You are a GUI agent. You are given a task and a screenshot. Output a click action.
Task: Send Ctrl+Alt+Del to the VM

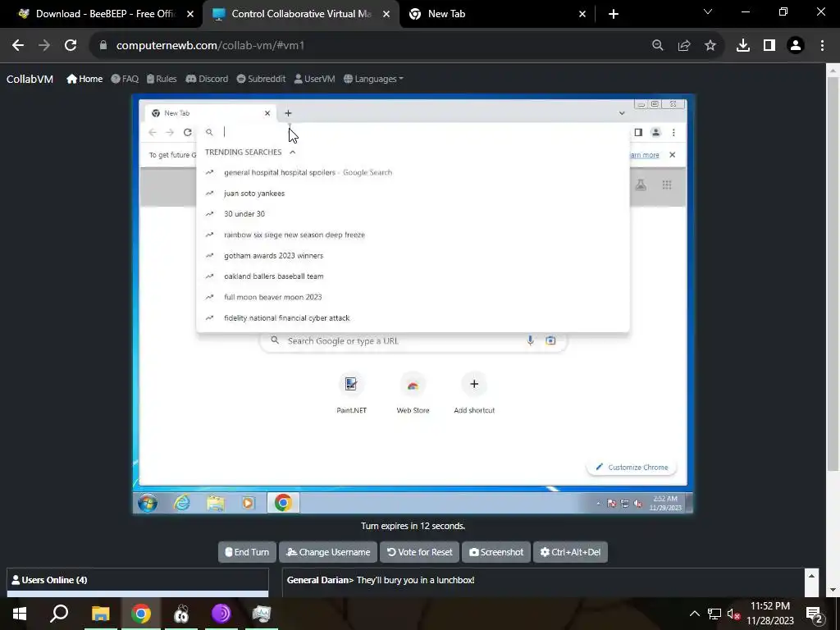pos(570,552)
